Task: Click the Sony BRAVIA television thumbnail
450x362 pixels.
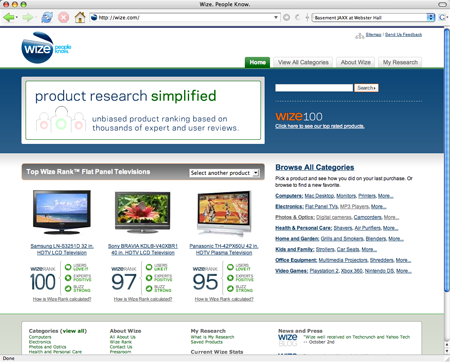Action: tap(143, 212)
